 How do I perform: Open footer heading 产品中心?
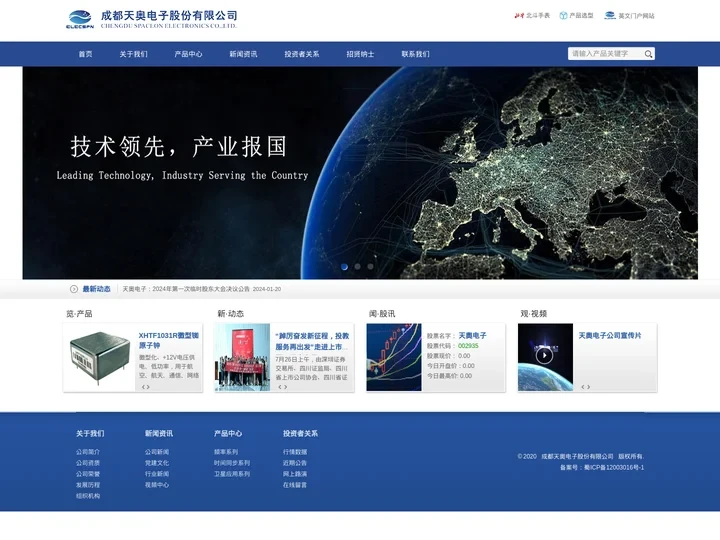[x=228, y=433]
